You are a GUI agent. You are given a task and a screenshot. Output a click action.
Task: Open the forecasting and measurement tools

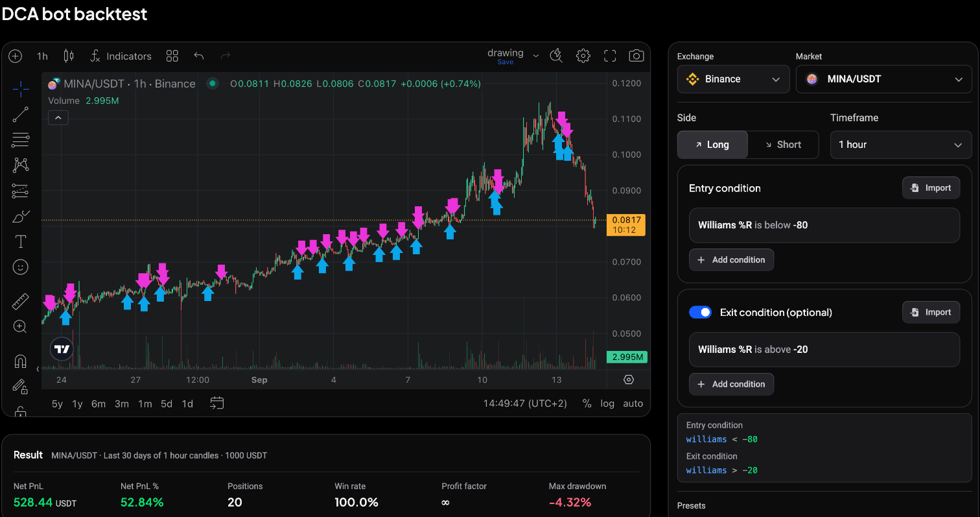point(21,191)
